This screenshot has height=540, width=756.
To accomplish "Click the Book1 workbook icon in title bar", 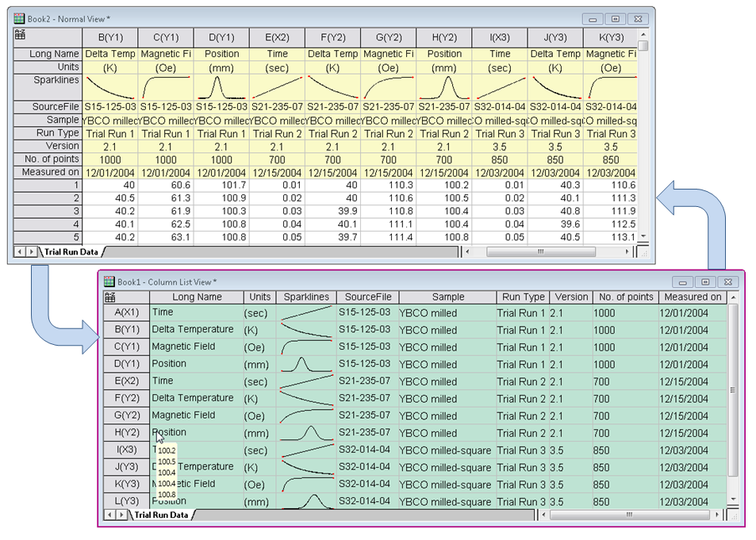I will point(109,281).
